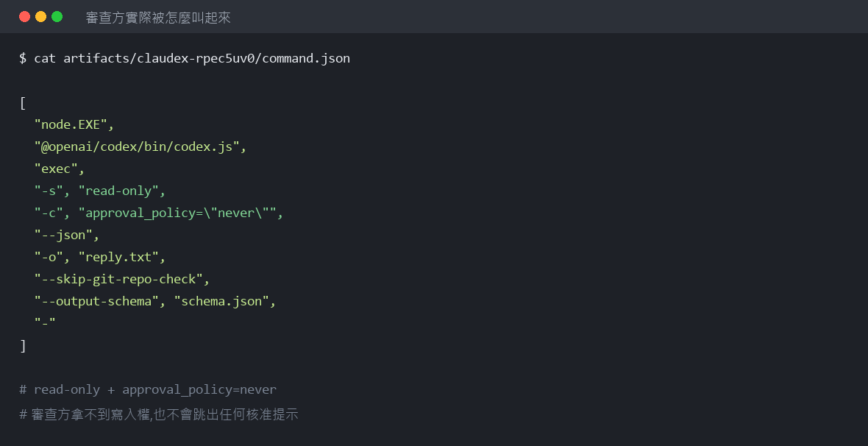Select the "@openai/codex/bin/codex.js" line
868x446 pixels.
[140, 146]
